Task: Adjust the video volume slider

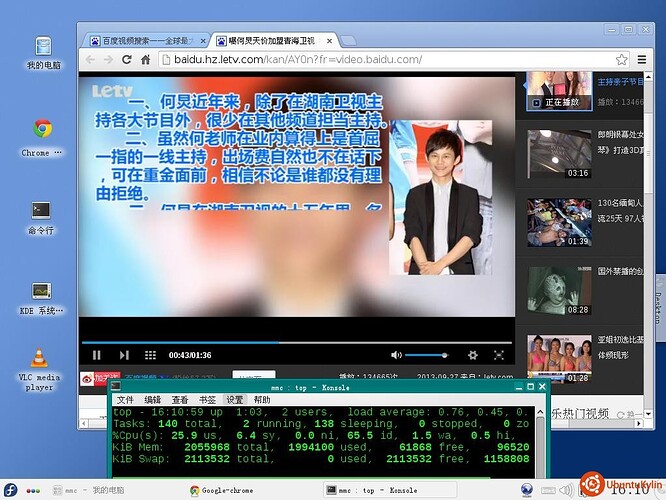Action: click(x=426, y=355)
